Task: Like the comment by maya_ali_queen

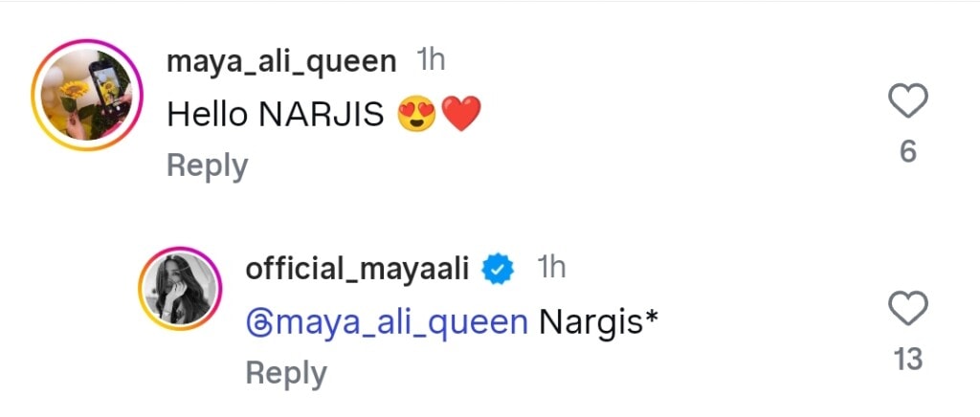Action: 908,101
